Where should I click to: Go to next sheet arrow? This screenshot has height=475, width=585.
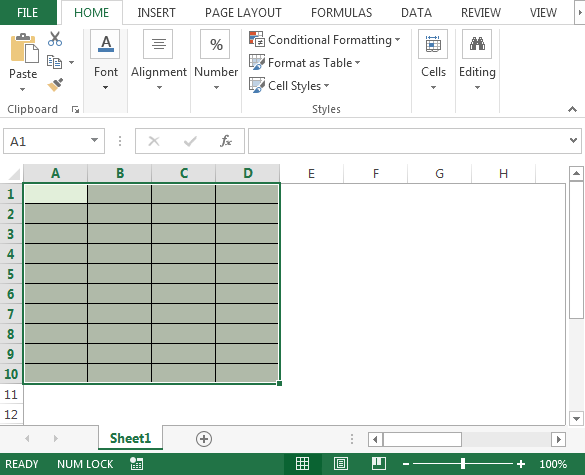(x=55, y=438)
